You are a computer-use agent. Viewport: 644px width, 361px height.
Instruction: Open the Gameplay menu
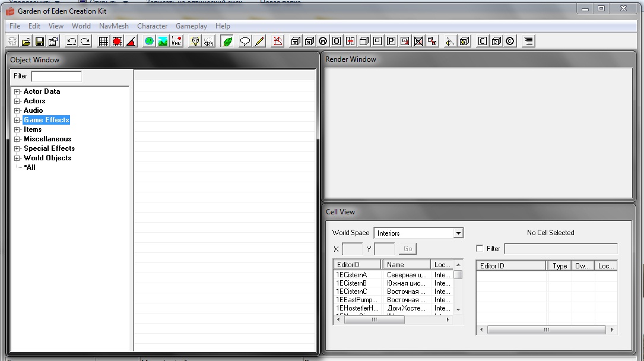coord(191,26)
